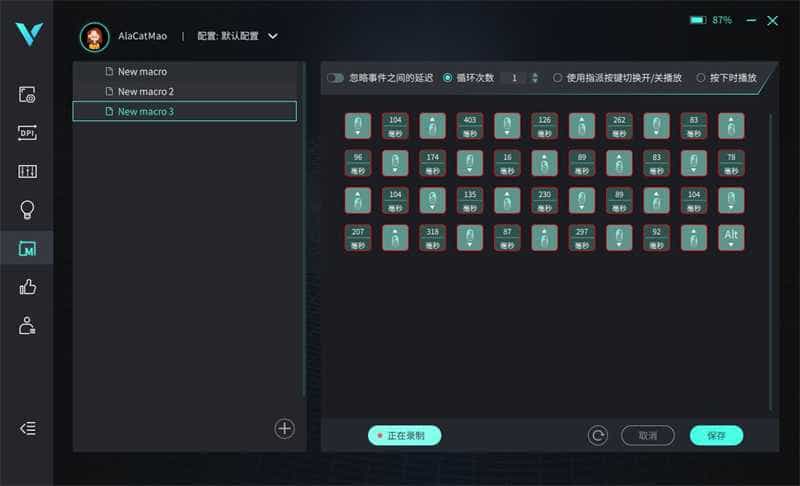Select New macro 2 in the list
The image size is (800, 486).
[146, 92]
